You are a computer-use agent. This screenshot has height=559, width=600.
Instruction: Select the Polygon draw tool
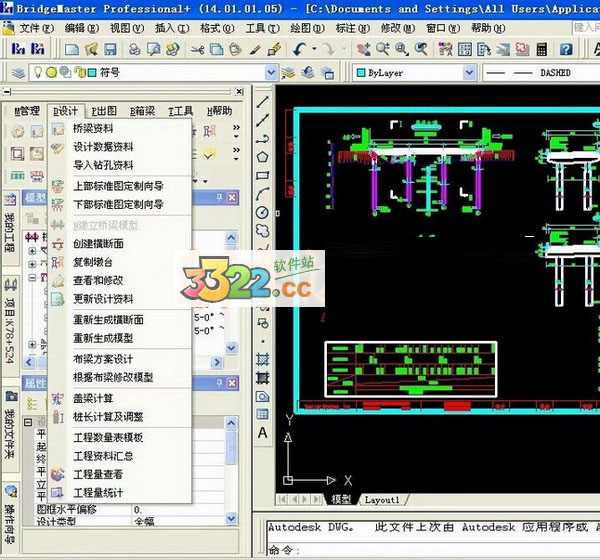262,157
